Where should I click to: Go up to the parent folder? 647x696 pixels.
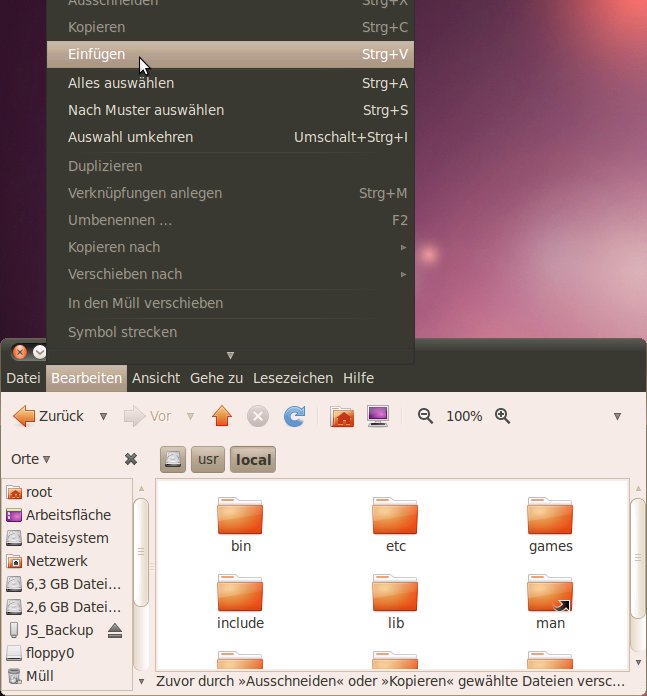point(222,416)
